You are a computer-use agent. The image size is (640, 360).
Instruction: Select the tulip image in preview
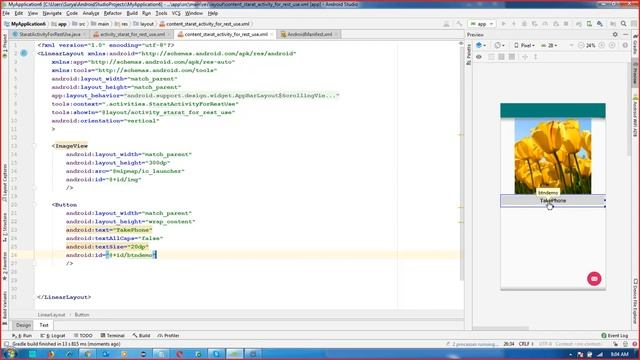pyautogui.click(x=553, y=156)
